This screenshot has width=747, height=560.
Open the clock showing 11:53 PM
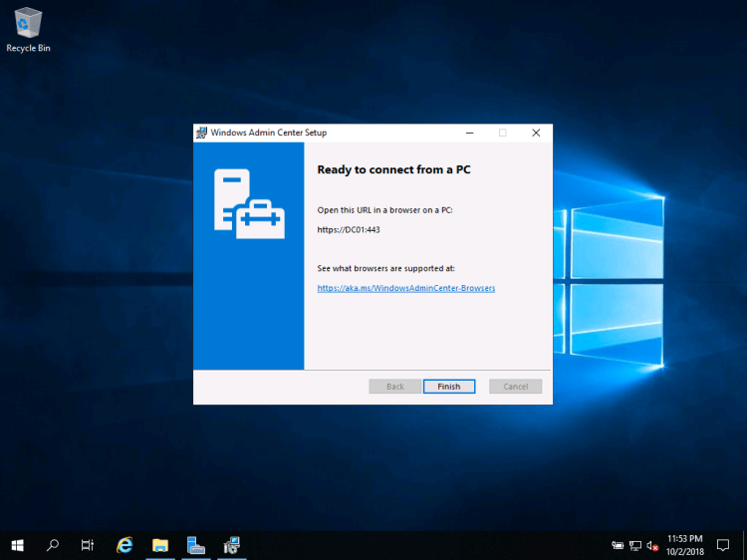685,545
